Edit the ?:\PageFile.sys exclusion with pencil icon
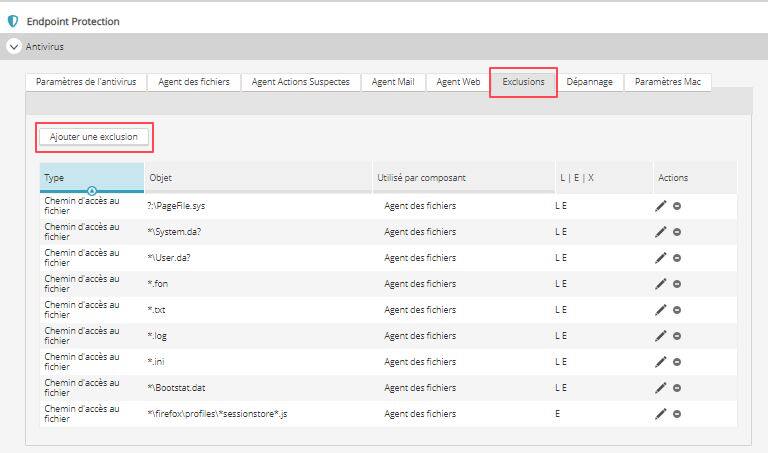 point(660,205)
